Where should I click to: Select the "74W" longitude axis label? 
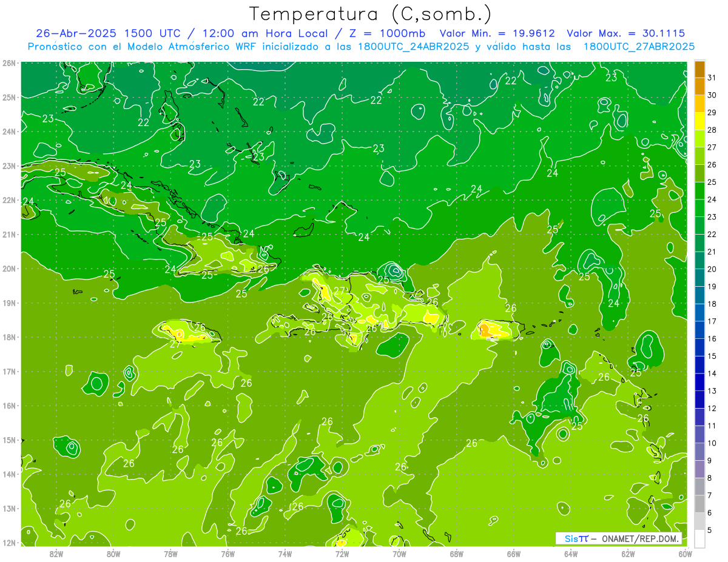[x=285, y=554]
